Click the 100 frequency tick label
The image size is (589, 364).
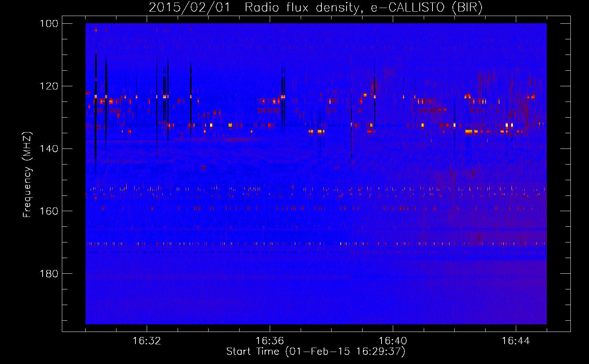[x=49, y=24]
